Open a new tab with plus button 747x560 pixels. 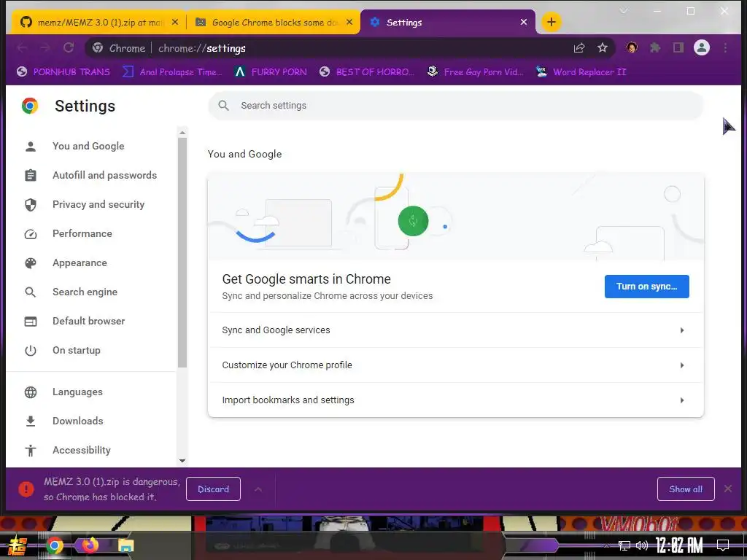pyautogui.click(x=551, y=22)
